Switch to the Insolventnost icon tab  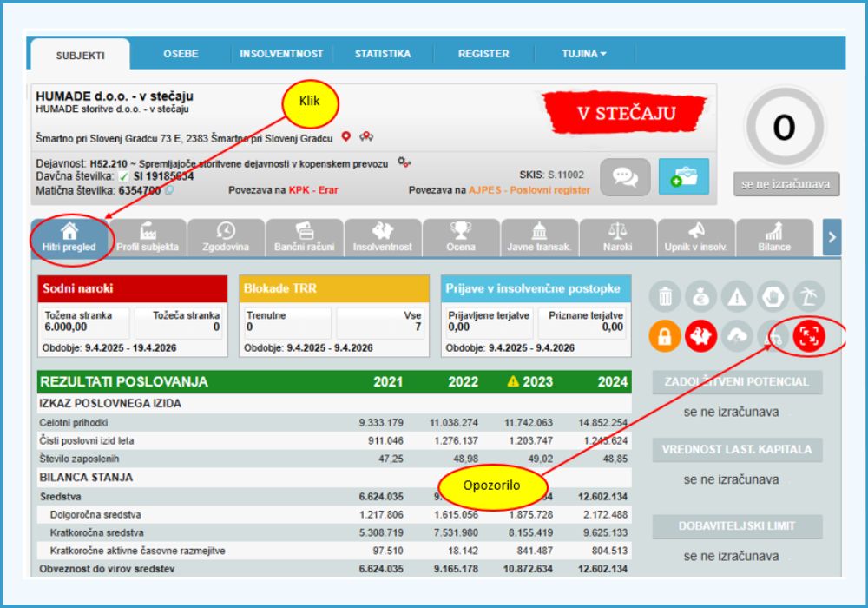tap(383, 237)
